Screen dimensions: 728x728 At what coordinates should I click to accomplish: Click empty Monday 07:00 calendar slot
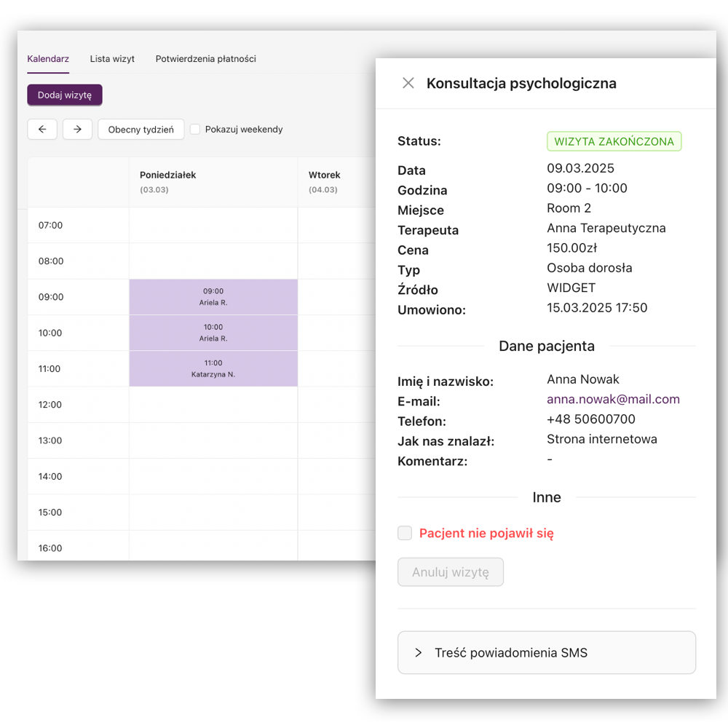coord(213,226)
